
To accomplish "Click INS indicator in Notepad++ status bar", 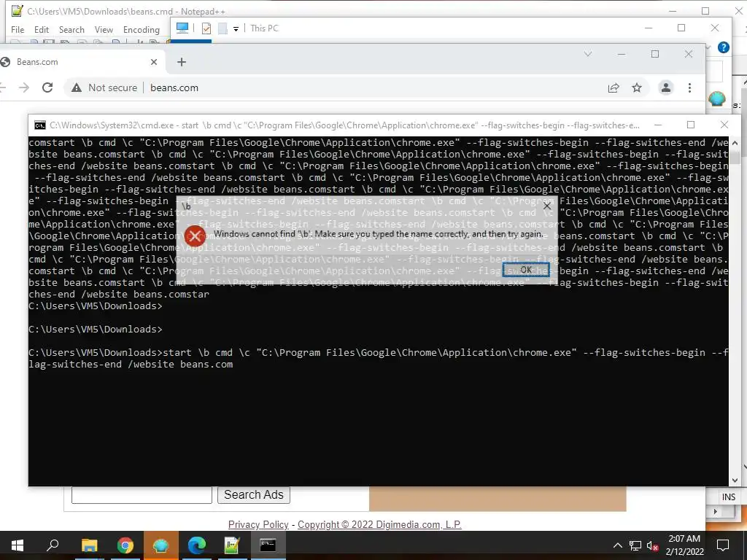I will click(x=729, y=497).
